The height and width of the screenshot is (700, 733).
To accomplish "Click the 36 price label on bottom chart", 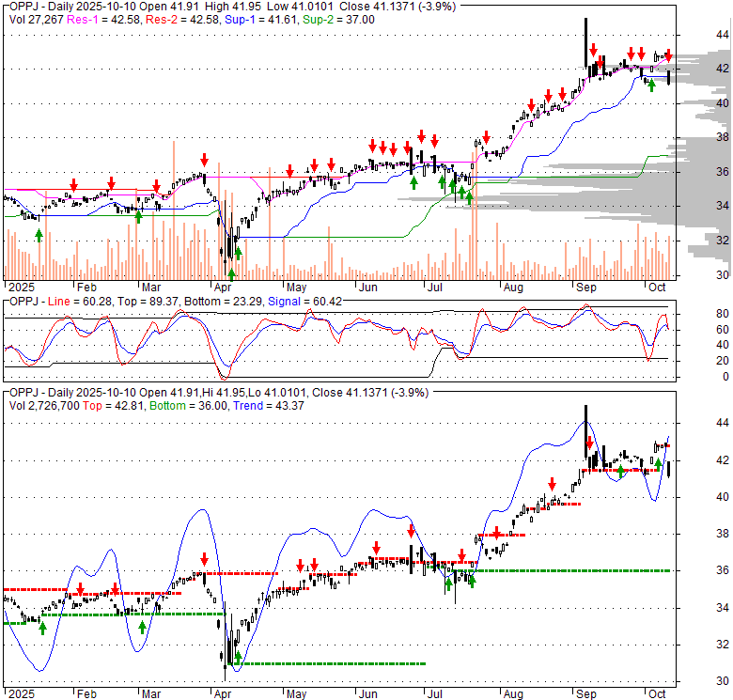I will point(723,570).
